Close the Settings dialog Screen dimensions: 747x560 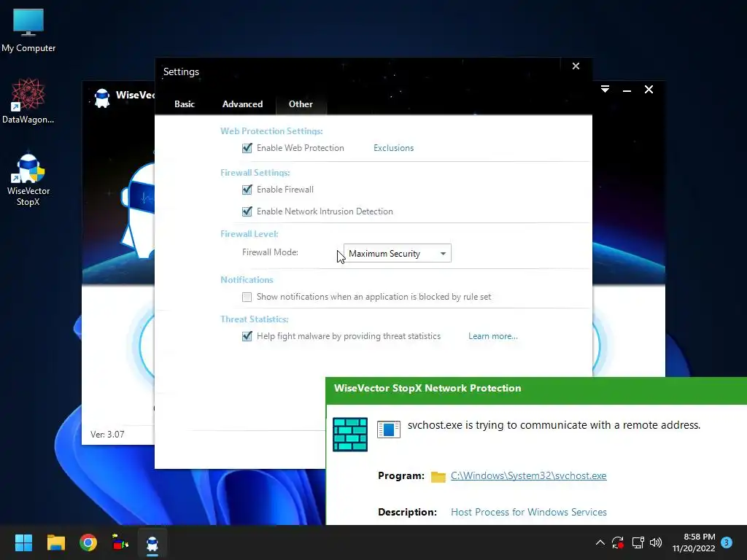pyautogui.click(x=576, y=66)
